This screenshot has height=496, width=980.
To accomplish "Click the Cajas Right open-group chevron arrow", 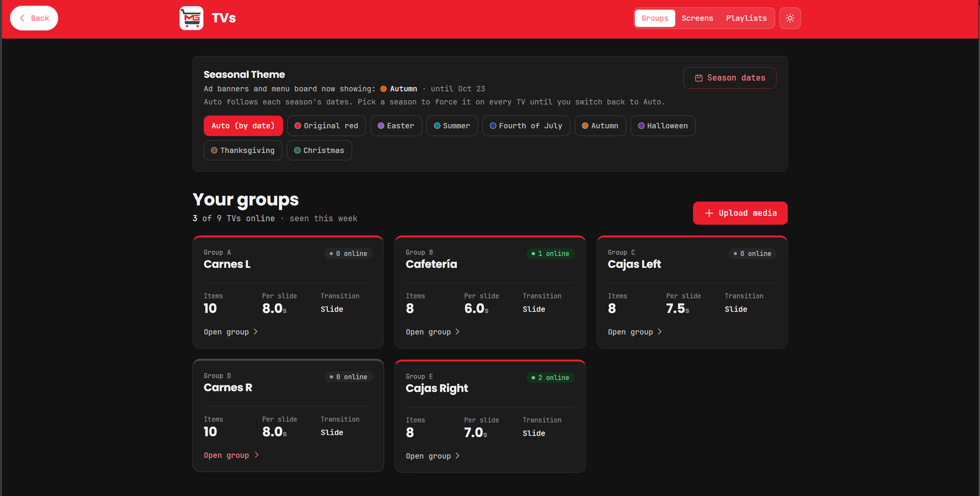I will click(457, 456).
